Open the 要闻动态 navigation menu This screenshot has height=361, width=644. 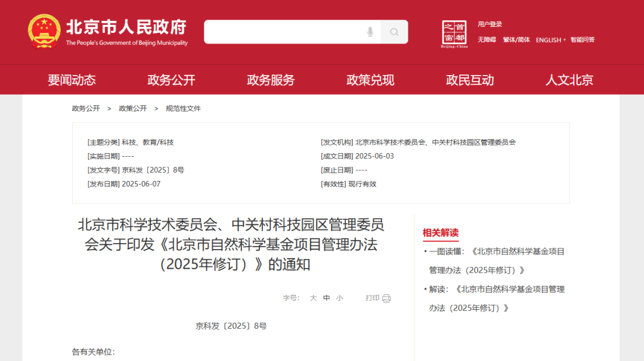click(x=72, y=80)
